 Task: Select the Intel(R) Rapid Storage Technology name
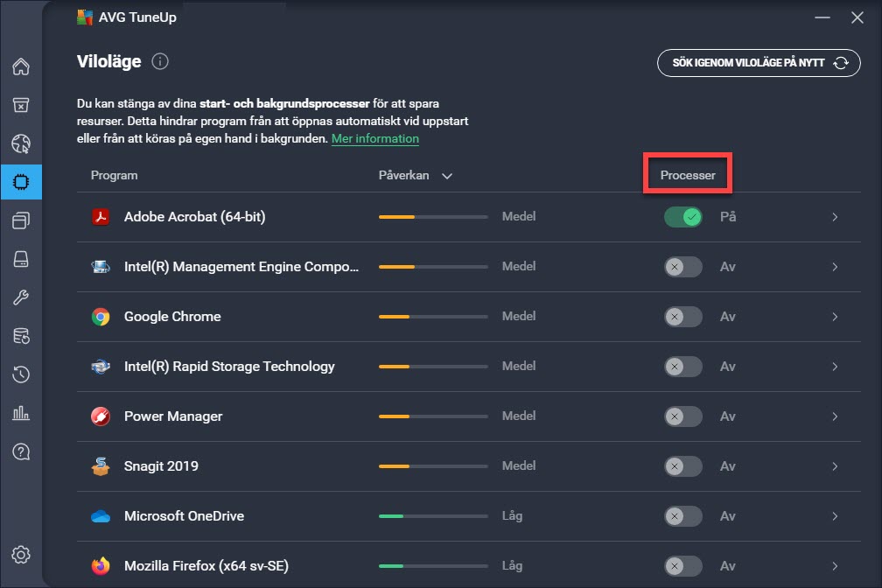click(229, 367)
